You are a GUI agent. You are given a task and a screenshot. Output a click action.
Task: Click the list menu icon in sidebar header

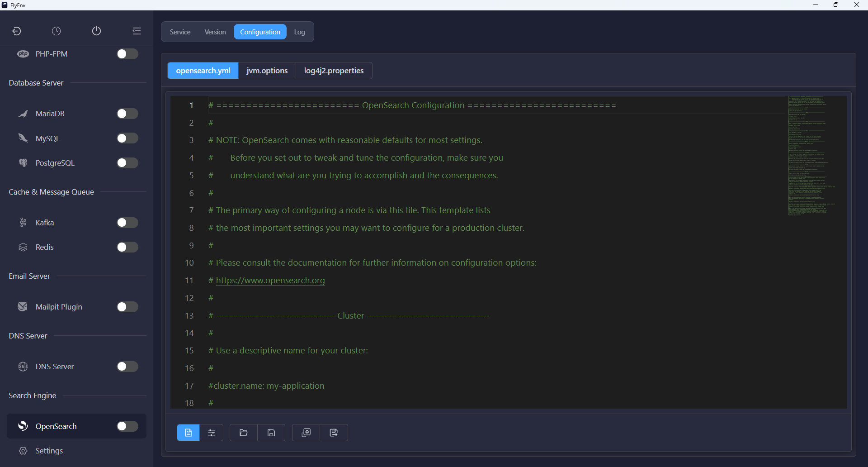point(137,31)
